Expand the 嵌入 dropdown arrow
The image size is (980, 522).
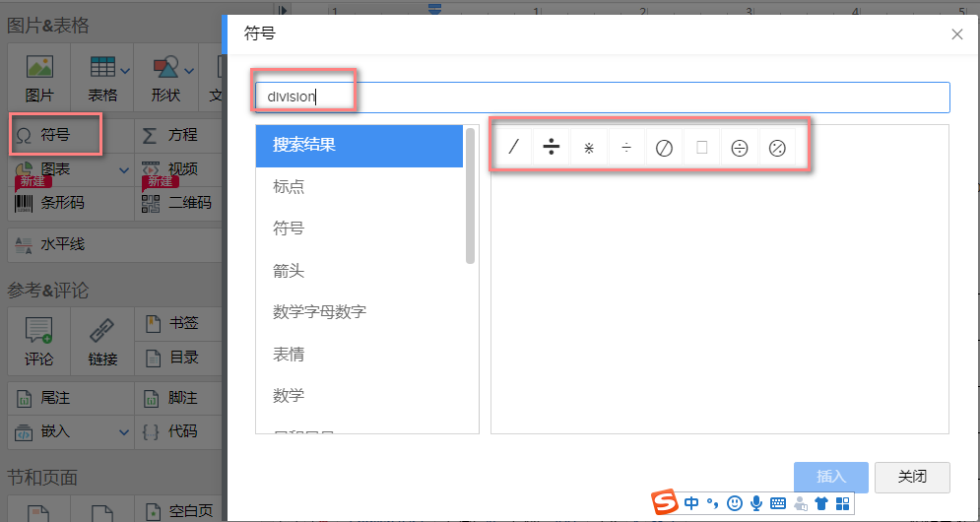(124, 432)
